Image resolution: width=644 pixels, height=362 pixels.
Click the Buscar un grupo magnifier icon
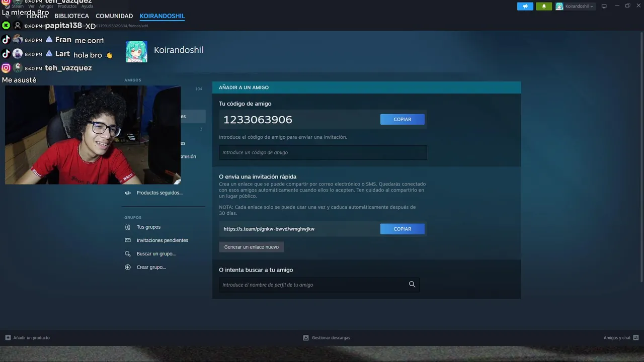[128, 254]
